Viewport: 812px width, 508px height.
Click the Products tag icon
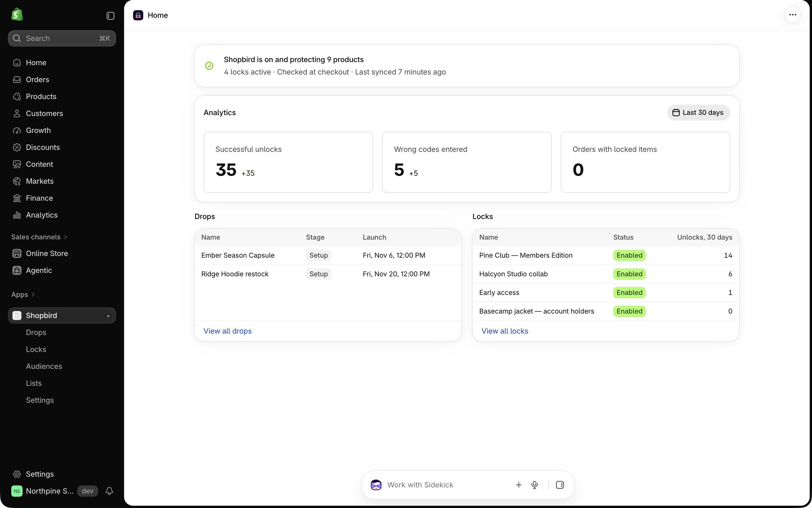coord(17,97)
